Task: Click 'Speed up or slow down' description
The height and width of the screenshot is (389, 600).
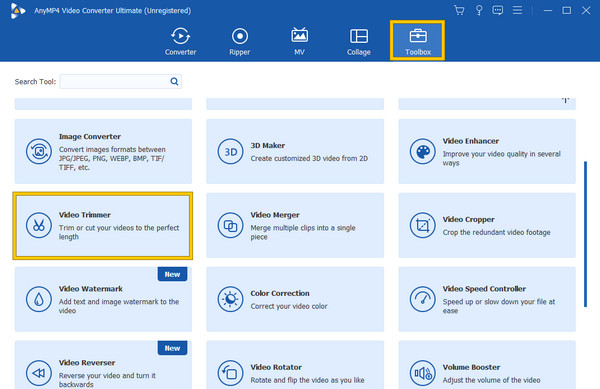Action: point(499,306)
